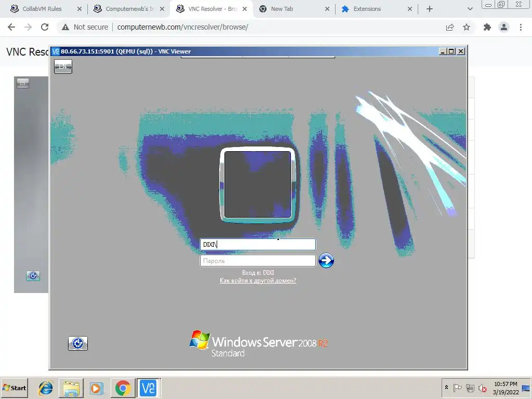Open Windows Media Player from taskbar
The image size is (532, 399).
coord(96,388)
